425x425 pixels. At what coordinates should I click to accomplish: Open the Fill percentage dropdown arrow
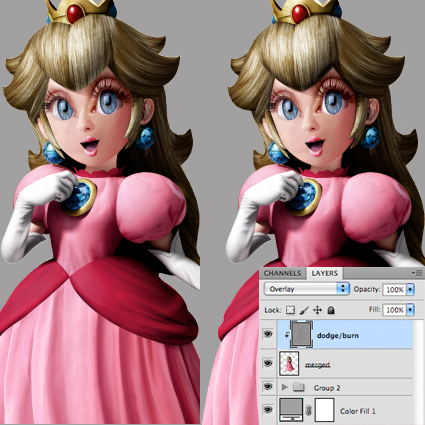[x=410, y=310]
